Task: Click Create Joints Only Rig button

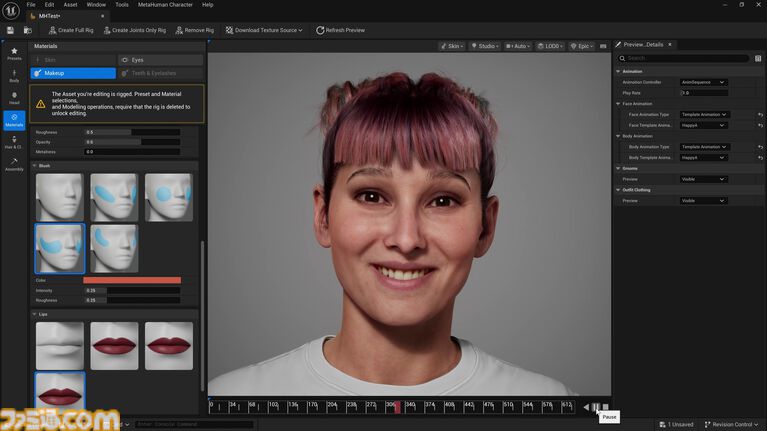Action: [135, 30]
